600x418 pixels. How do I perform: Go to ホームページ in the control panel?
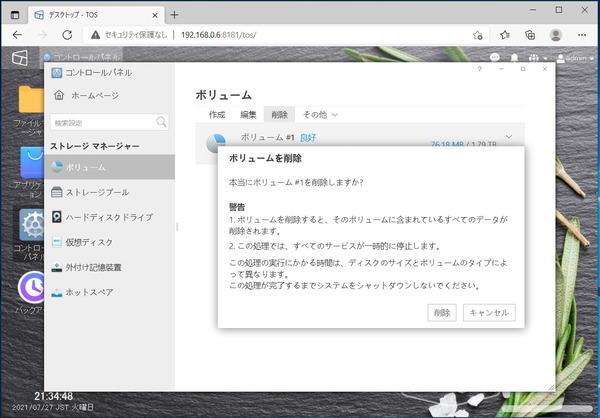[x=93, y=95]
